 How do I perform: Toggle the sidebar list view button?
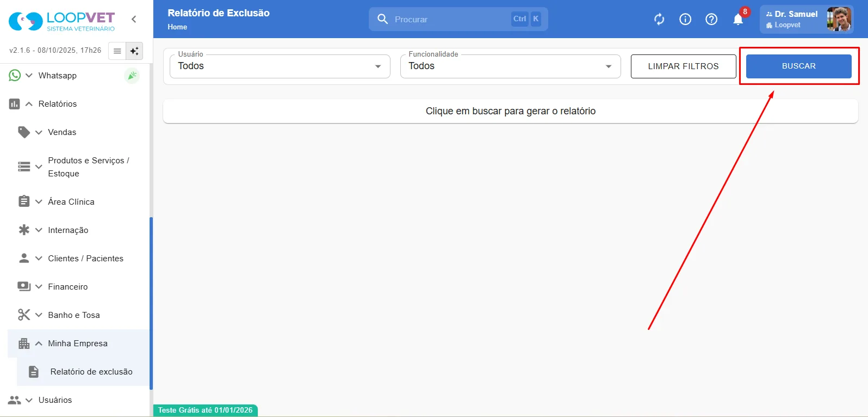(117, 51)
